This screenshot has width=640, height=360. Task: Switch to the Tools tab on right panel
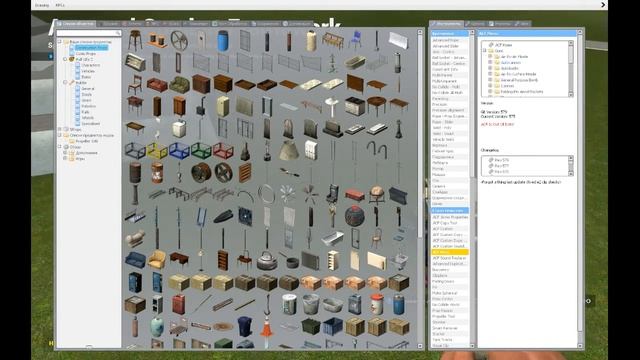447,24
